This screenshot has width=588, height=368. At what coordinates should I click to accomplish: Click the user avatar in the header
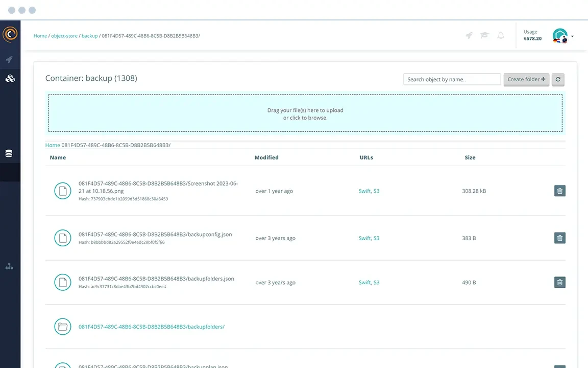coord(560,36)
